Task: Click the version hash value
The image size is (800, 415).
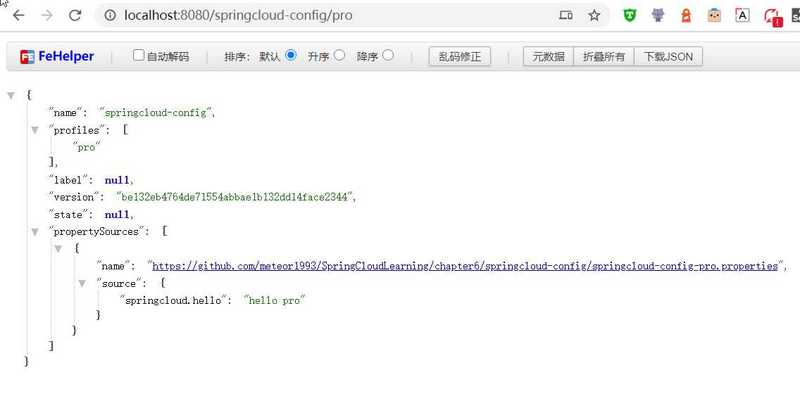Action: pos(234,197)
